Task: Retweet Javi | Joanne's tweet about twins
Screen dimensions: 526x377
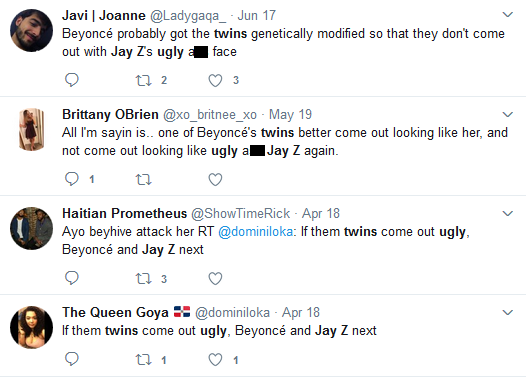Action: (144, 80)
